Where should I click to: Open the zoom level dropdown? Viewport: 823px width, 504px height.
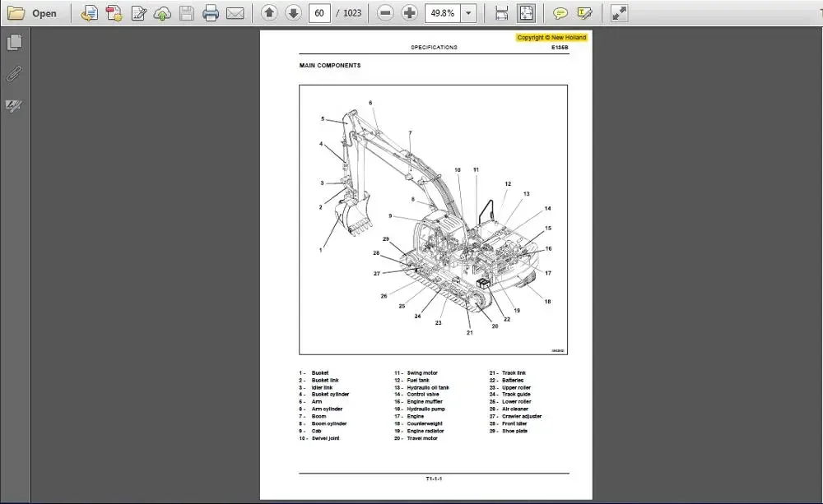(467, 12)
